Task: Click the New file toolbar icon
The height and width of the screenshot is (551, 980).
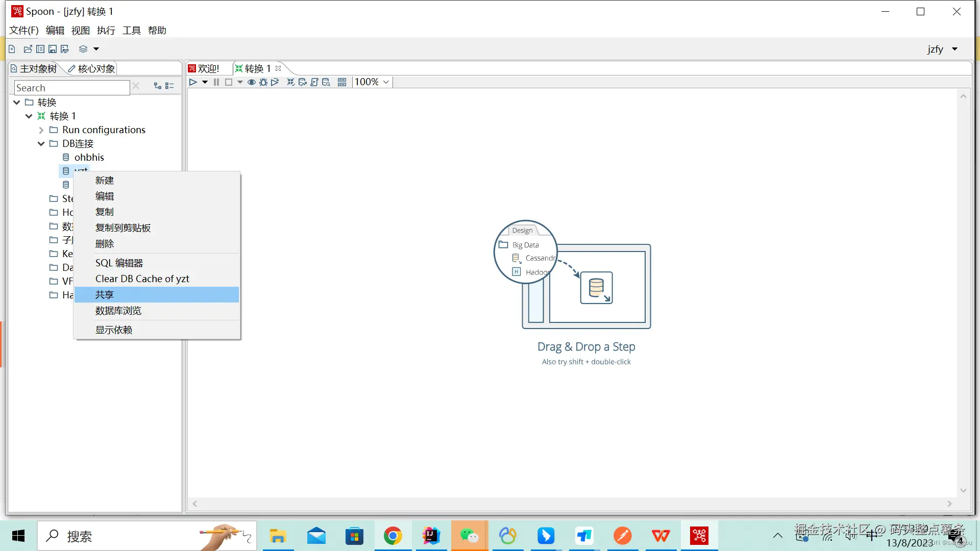Action: tap(12, 49)
